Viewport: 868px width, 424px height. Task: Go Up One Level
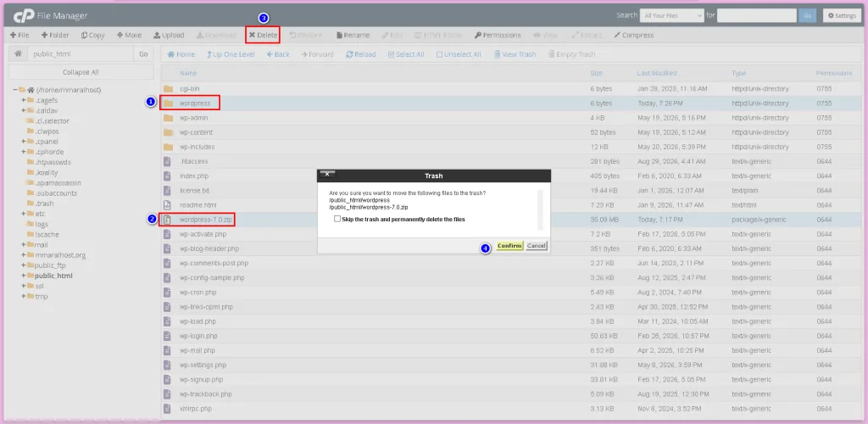tap(231, 54)
